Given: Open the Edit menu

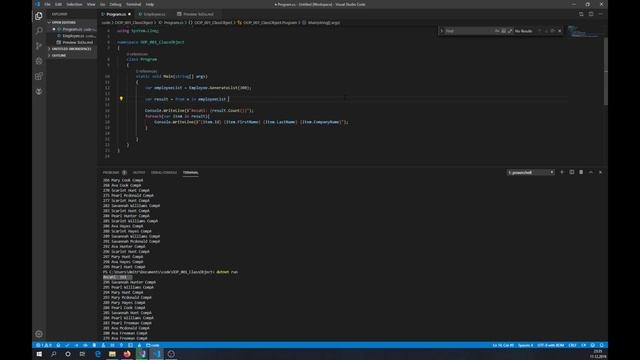Looking at the screenshot, I should 58,4.
